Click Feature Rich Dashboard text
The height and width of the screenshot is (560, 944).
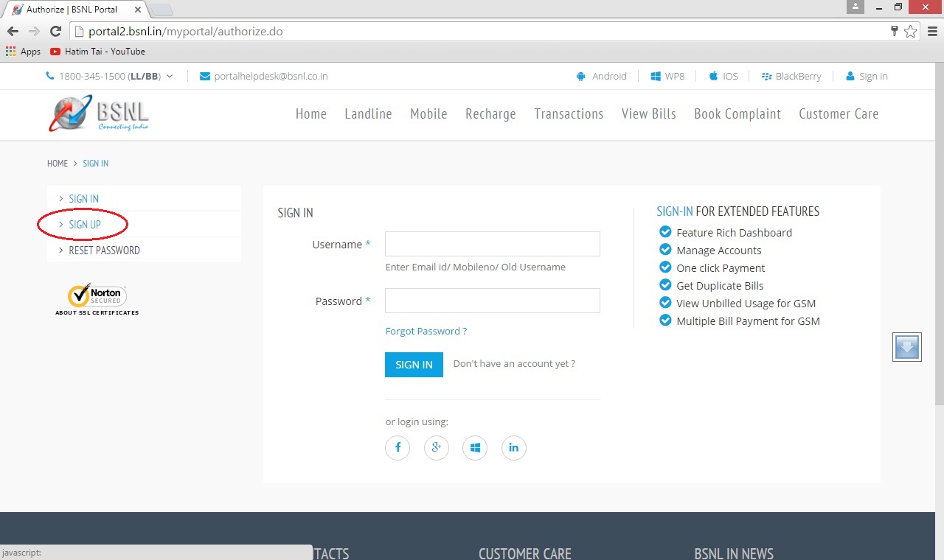point(734,232)
